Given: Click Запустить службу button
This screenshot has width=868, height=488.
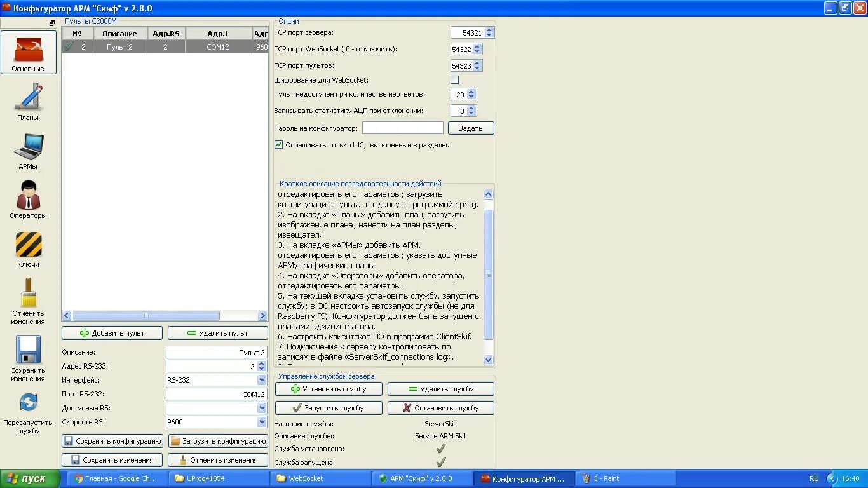Looking at the screenshot, I should pos(329,408).
